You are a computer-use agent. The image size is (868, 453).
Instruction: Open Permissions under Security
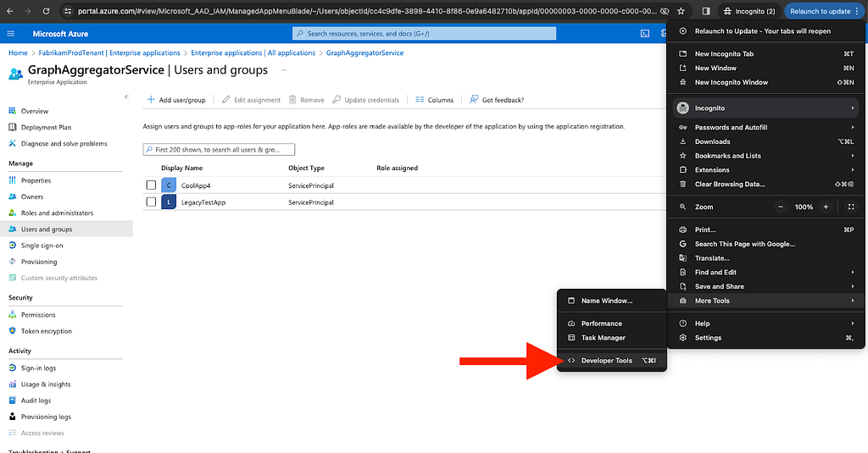pyautogui.click(x=38, y=315)
